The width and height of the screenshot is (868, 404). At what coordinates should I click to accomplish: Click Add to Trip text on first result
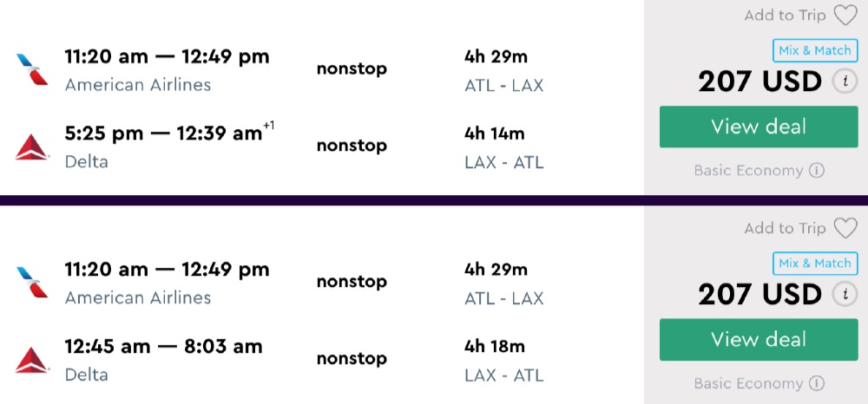(x=785, y=16)
